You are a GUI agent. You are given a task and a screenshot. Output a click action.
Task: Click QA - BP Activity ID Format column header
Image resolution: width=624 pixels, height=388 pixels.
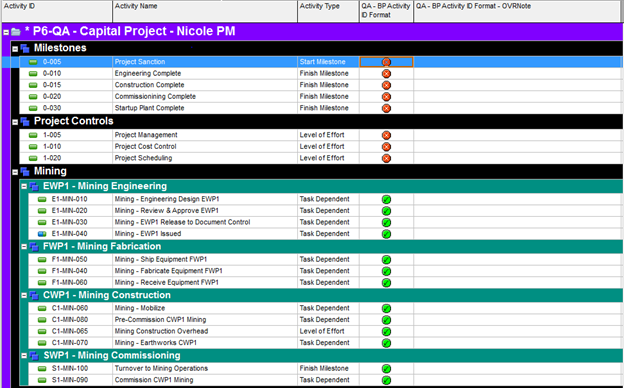click(x=386, y=11)
